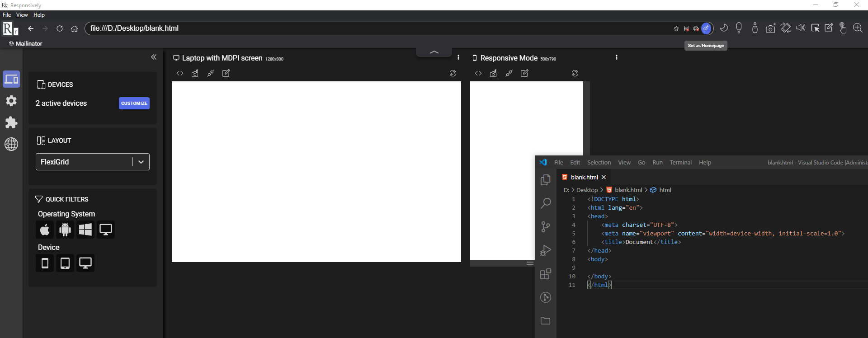Open the Explorer icon in VS Code

pyautogui.click(x=546, y=180)
